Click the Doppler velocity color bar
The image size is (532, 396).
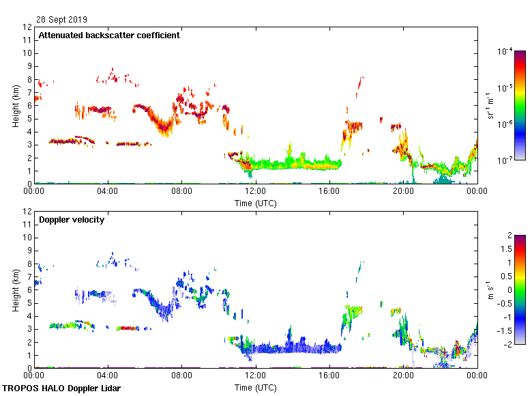[520, 289]
